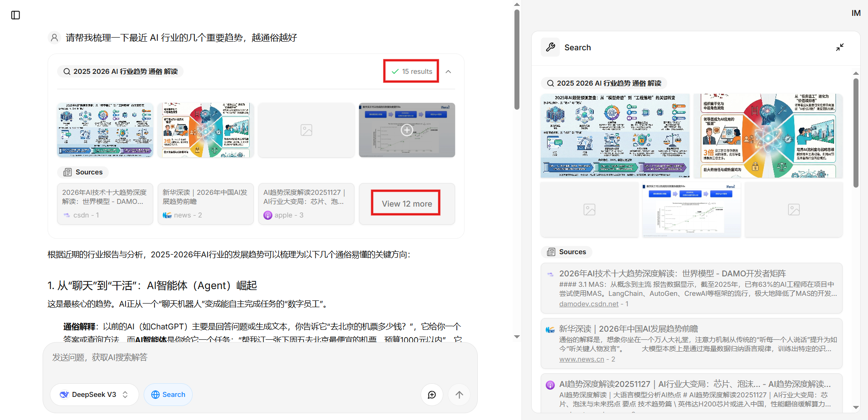Open the right placeholder image in Search panel
This screenshot has height=420, width=868.
point(794,209)
